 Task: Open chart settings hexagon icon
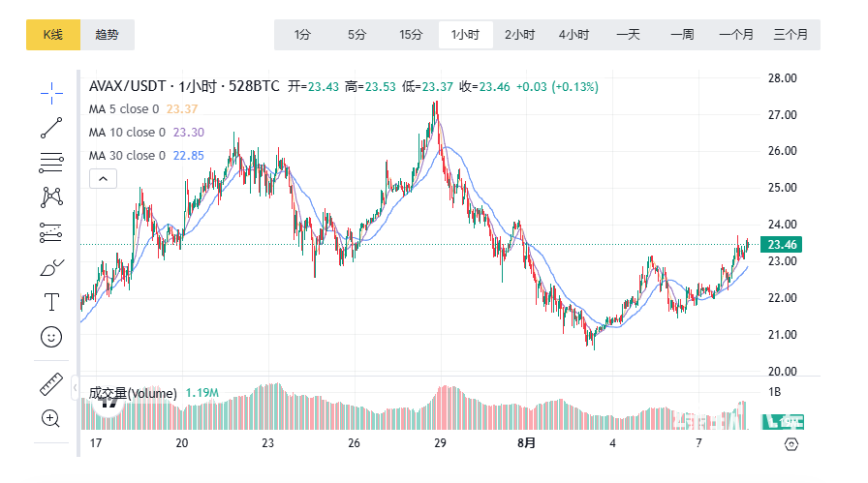(x=791, y=443)
